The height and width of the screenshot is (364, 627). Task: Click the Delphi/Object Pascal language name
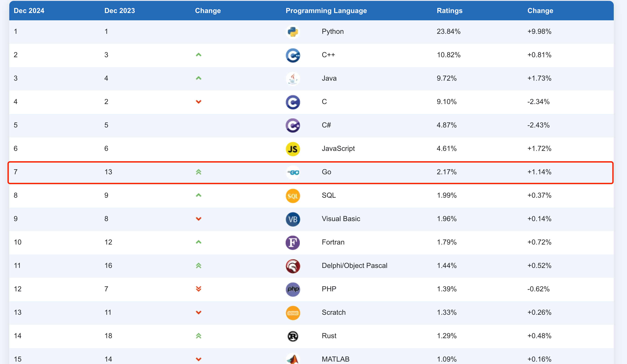point(354,265)
